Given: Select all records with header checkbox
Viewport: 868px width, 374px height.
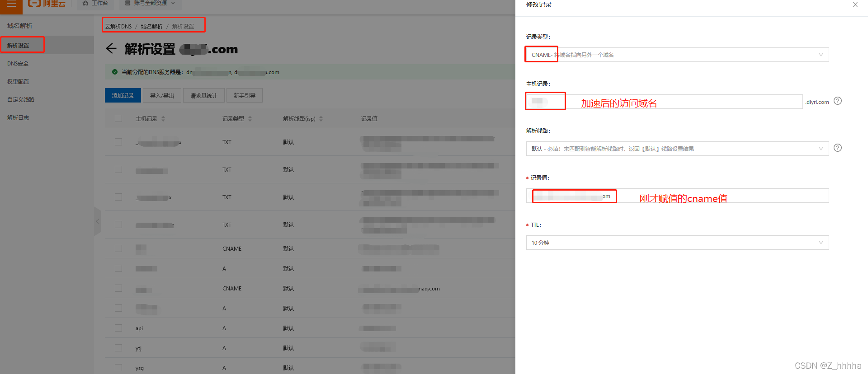Looking at the screenshot, I should tap(118, 118).
